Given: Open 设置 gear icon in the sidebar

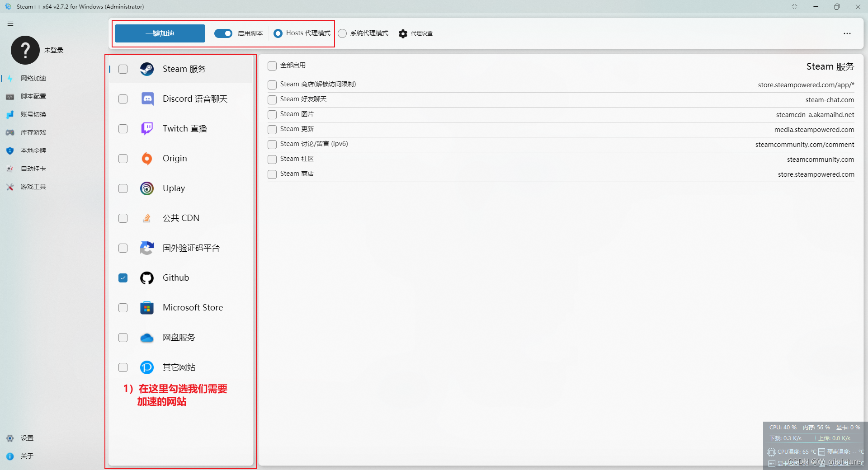Looking at the screenshot, I should 10,438.
